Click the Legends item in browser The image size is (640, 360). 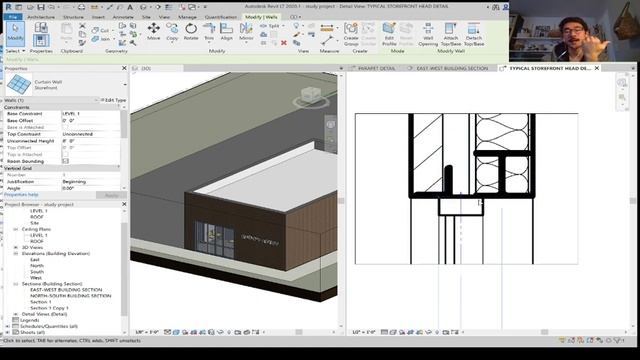pyautogui.click(x=29, y=320)
